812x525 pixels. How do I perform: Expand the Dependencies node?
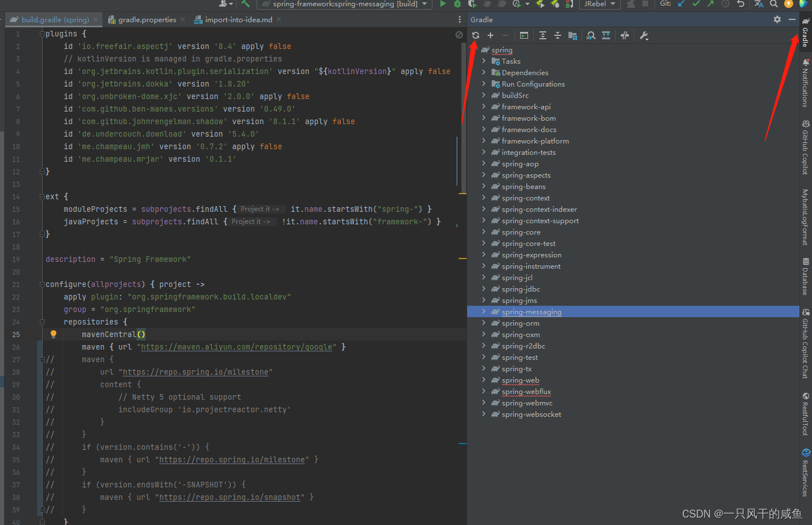[484, 72]
